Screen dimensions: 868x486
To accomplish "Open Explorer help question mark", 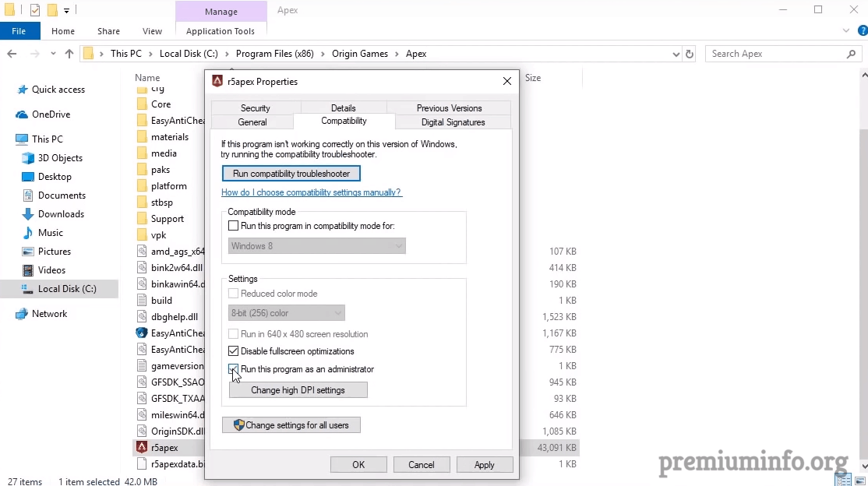I will click(x=862, y=31).
